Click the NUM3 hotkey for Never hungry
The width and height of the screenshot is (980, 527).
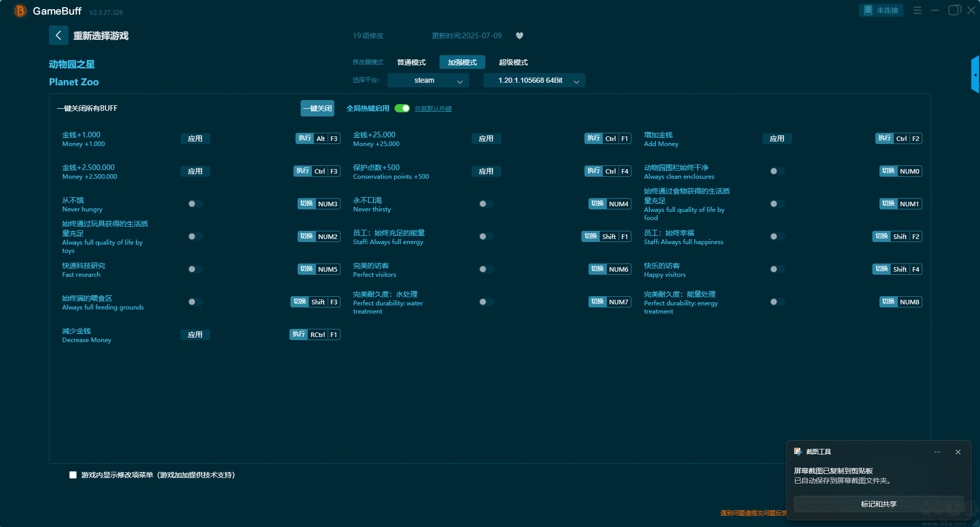(318, 204)
